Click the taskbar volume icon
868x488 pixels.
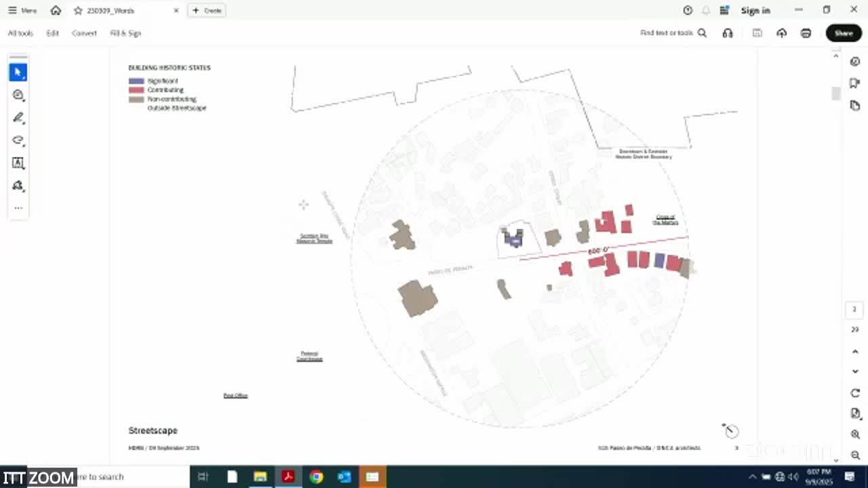793,476
